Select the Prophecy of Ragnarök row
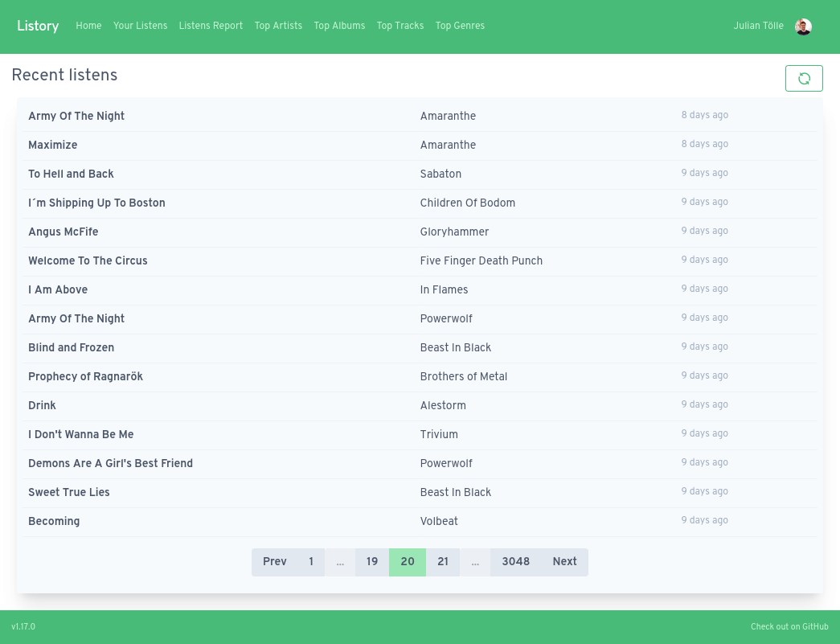 point(85,376)
